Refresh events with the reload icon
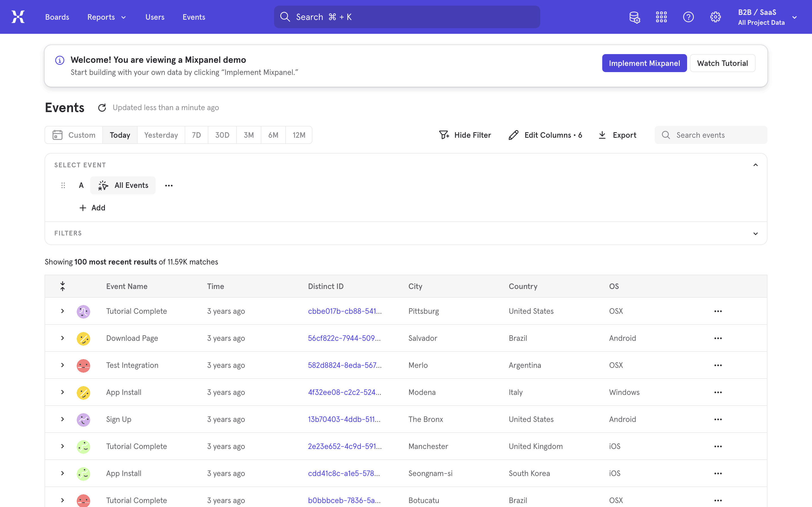 coord(102,108)
